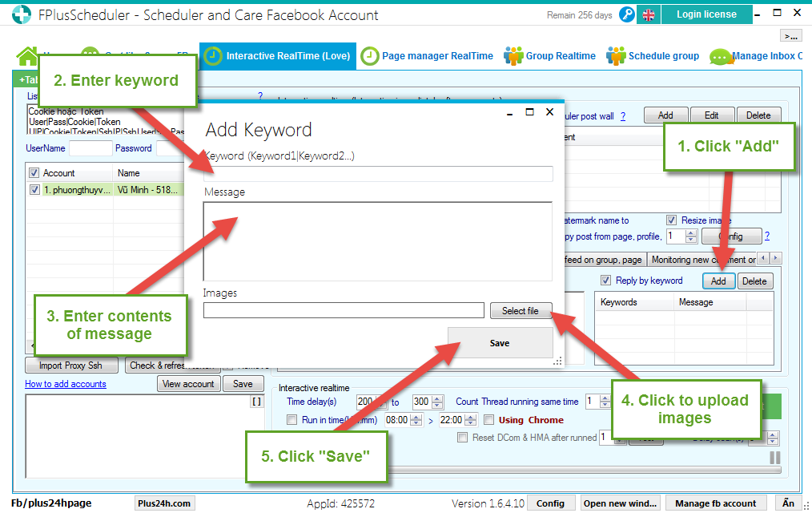The height and width of the screenshot is (513, 812).
Task: Click the help "?" link beside scheduler post wall
Action: coord(623,116)
